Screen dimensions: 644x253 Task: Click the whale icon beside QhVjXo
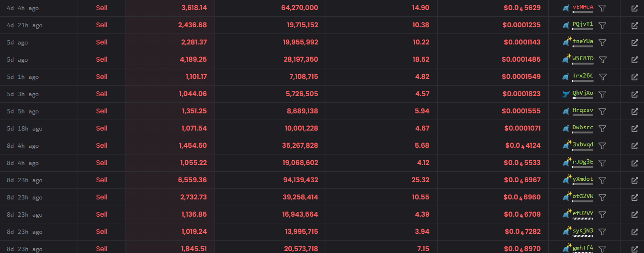567,94
